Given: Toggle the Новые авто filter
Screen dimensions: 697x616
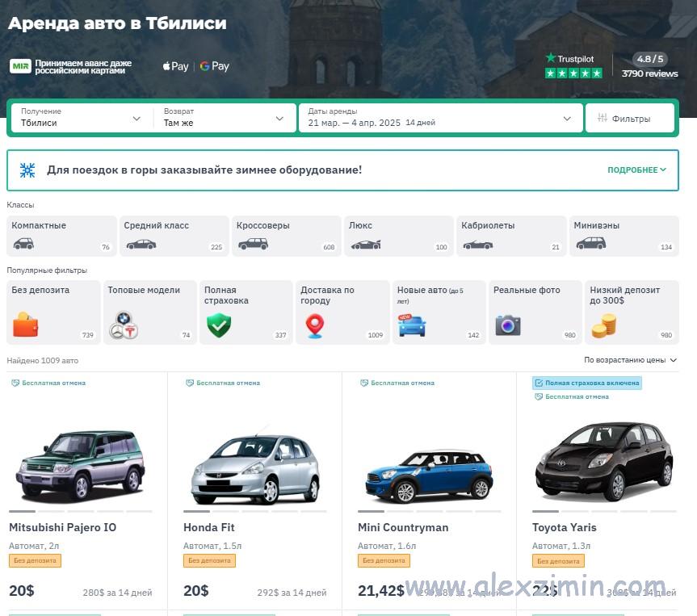Looking at the screenshot, I should click(x=439, y=312).
